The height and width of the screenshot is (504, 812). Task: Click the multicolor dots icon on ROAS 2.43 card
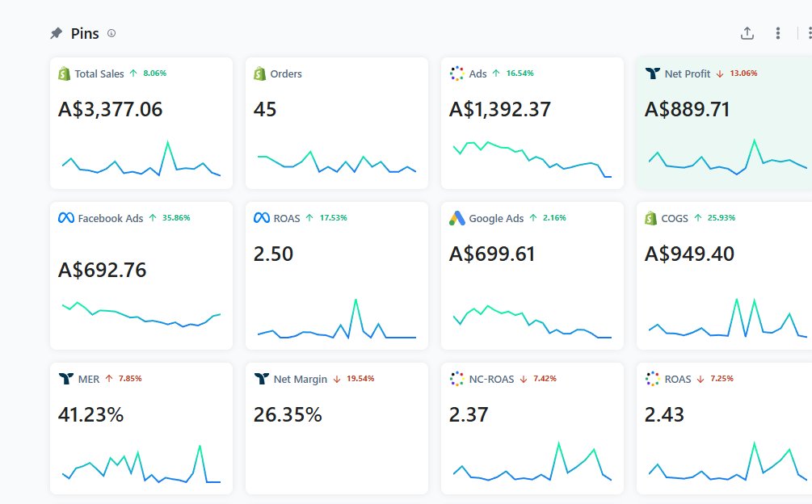(653, 379)
